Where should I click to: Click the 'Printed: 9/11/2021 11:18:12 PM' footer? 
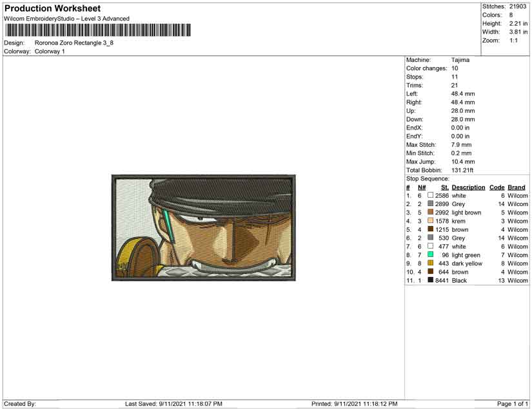(355, 404)
